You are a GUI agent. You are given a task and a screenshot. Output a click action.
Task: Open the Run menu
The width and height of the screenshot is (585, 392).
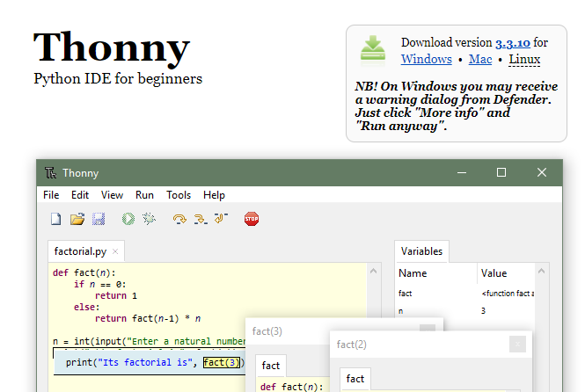(144, 195)
